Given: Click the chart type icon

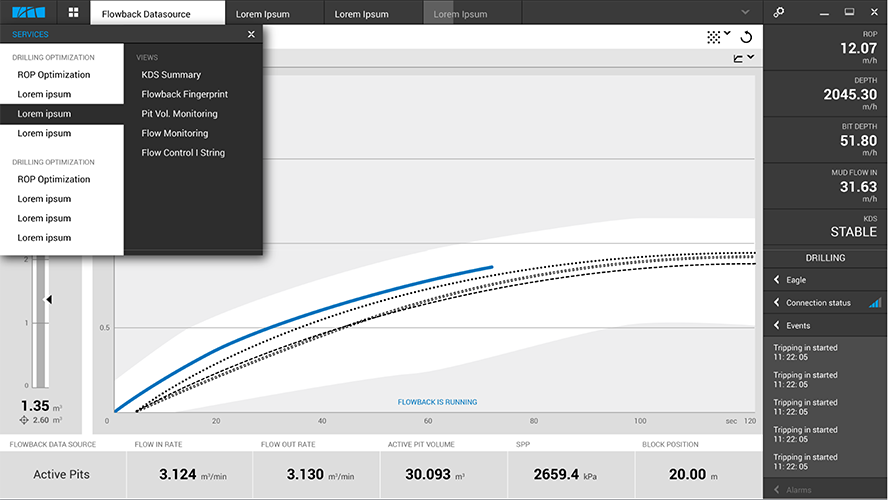Looking at the screenshot, I should tap(739, 59).
